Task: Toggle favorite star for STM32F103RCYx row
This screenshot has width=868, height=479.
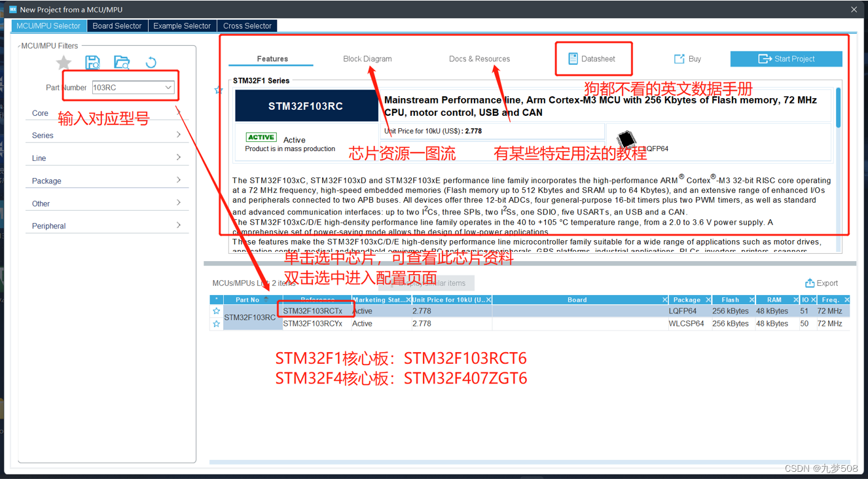Action: point(216,324)
